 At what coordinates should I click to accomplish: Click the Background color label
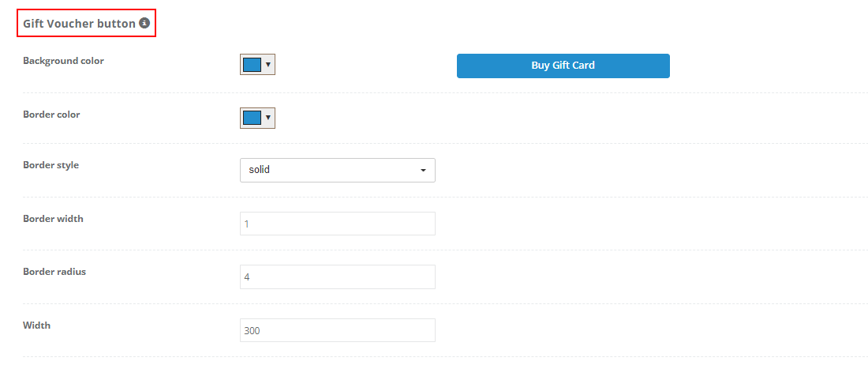[63, 61]
